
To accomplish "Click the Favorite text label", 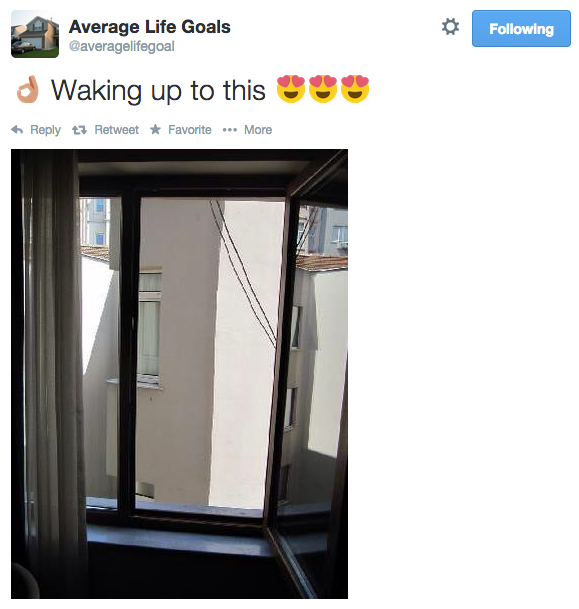I will point(190,130).
